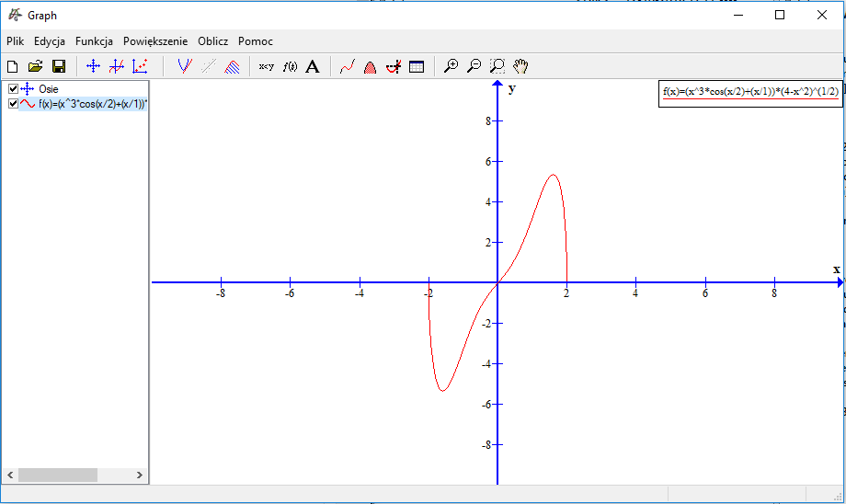Viewport: 846px width, 504px height.
Task: Open the Funkcja menu
Action: (x=94, y=41)
